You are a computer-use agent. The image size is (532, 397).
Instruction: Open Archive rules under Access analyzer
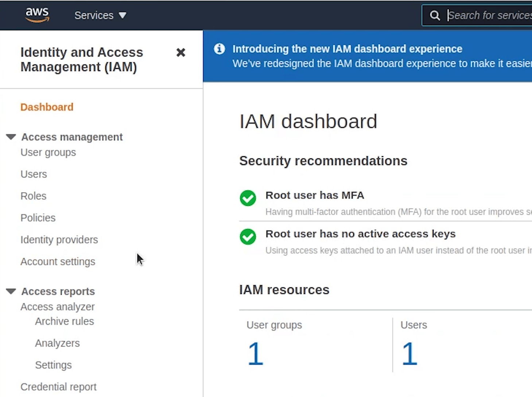[x=64, y=321]
